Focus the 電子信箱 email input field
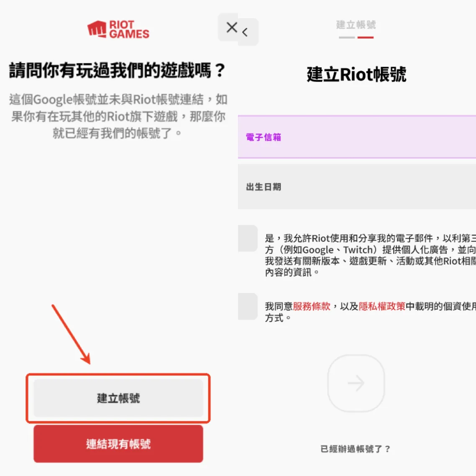Image resolution: width=476 pixels, height=476 pixels. [x=357, y=137]
